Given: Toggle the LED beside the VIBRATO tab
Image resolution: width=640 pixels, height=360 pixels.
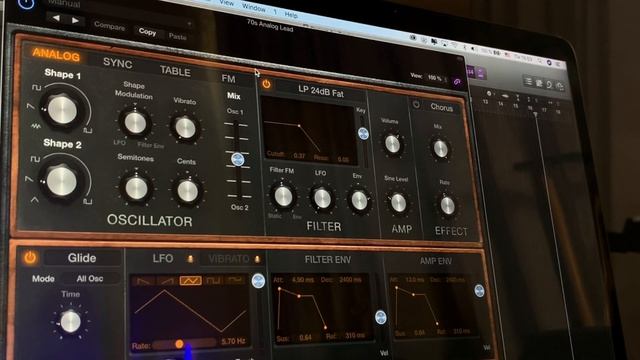Looking at the screenshot, I should 257,259.
